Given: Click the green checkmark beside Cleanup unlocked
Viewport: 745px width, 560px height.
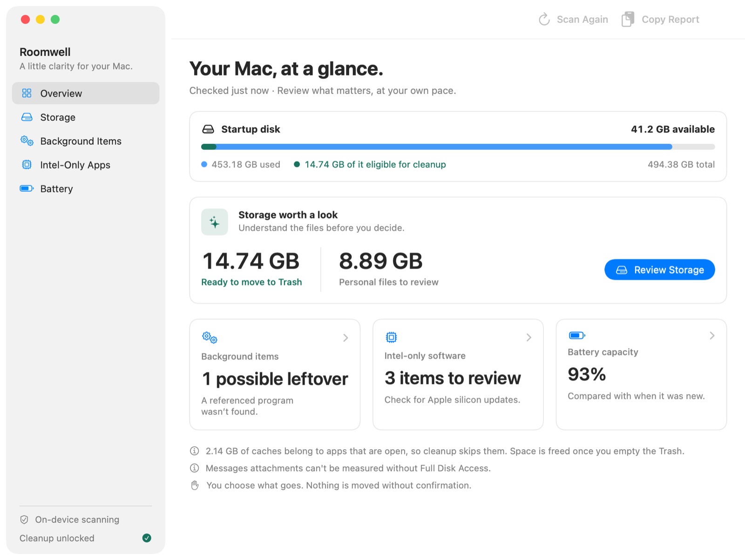Looking at the screenshot, I should click(x=147, y=538).
